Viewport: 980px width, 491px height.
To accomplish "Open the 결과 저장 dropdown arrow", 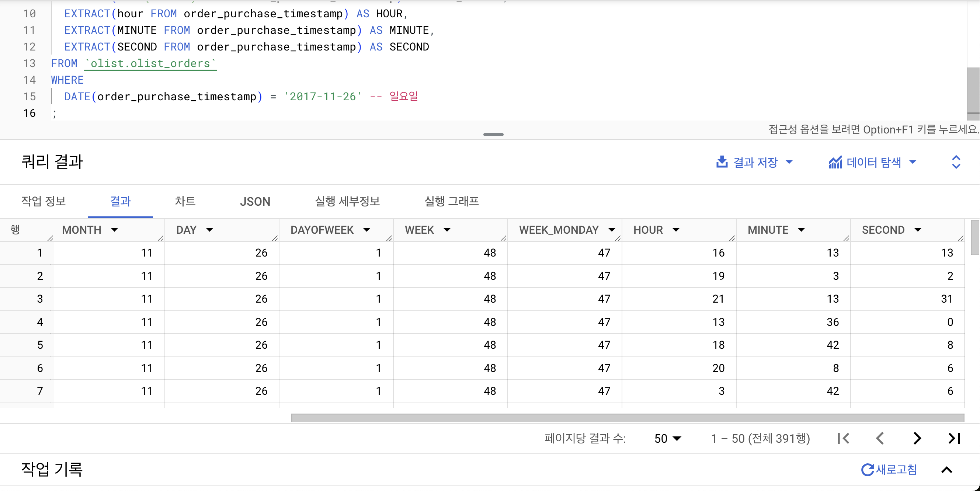I will pyautogui.click(x=789, y=162).
